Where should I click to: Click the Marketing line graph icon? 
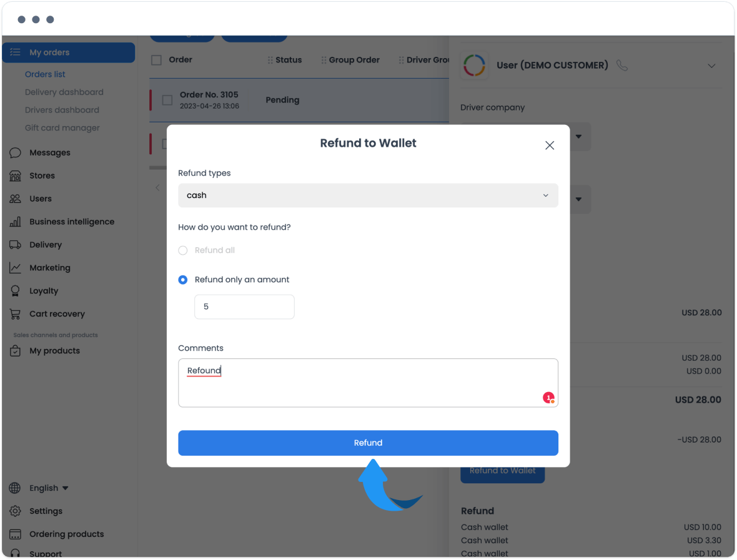coord(15,268)
